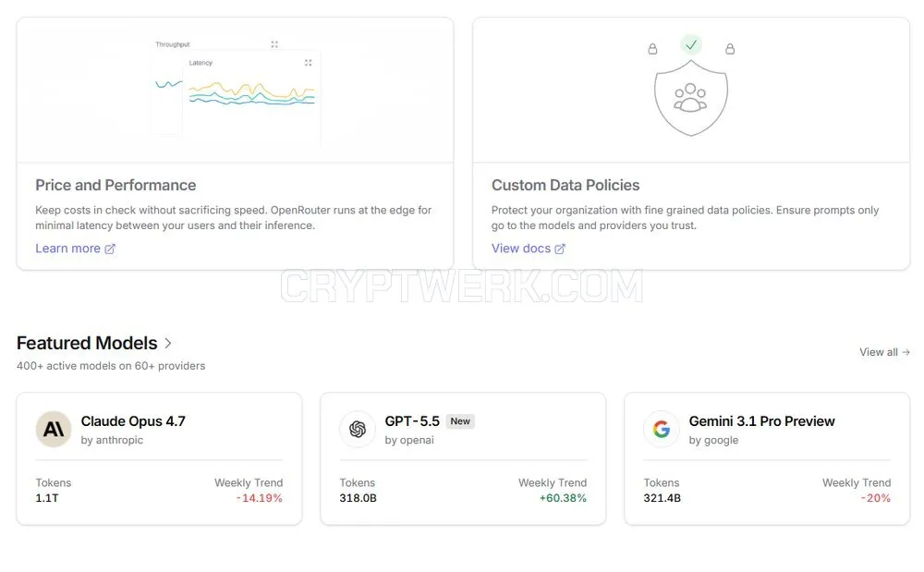Click expand icon on Throughput chart
924x572 pixels.
tap(274, 44)
